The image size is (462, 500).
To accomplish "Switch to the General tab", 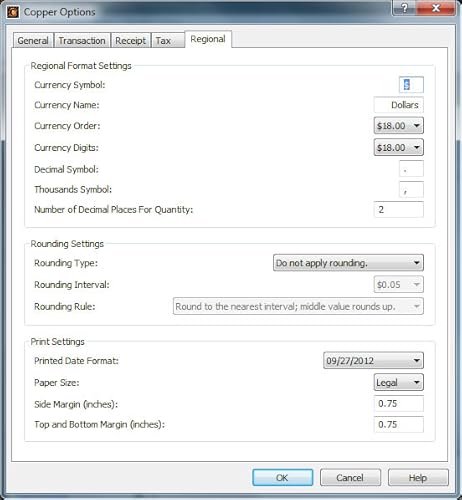I will [33, 41].
